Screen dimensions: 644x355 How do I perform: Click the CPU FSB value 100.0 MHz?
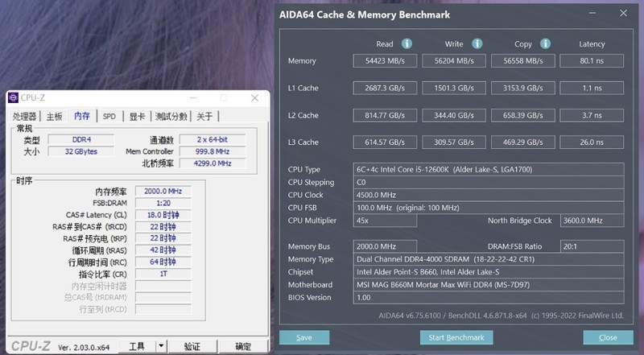(x=489, y=208)
